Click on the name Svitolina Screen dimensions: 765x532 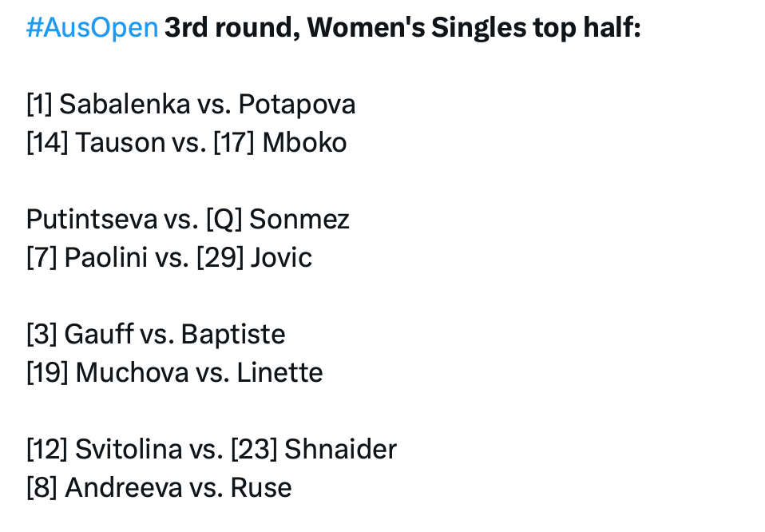click(129, 450)
